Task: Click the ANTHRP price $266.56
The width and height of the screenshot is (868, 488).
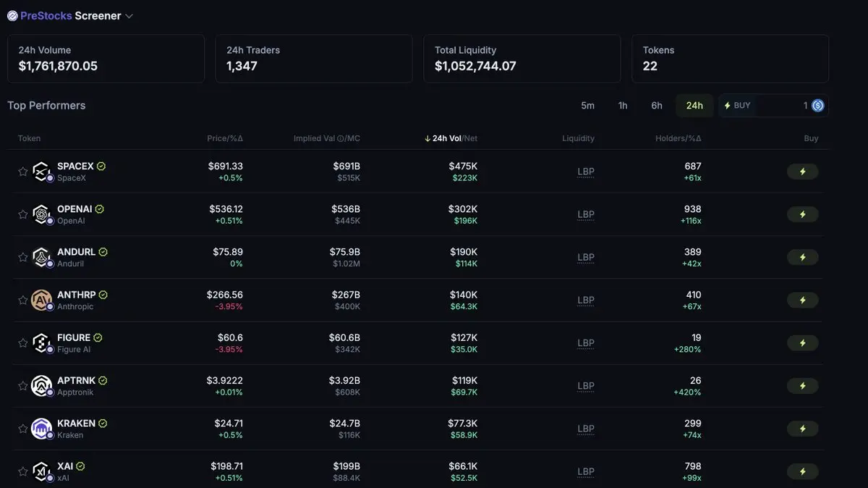Action: coord(225,295)
